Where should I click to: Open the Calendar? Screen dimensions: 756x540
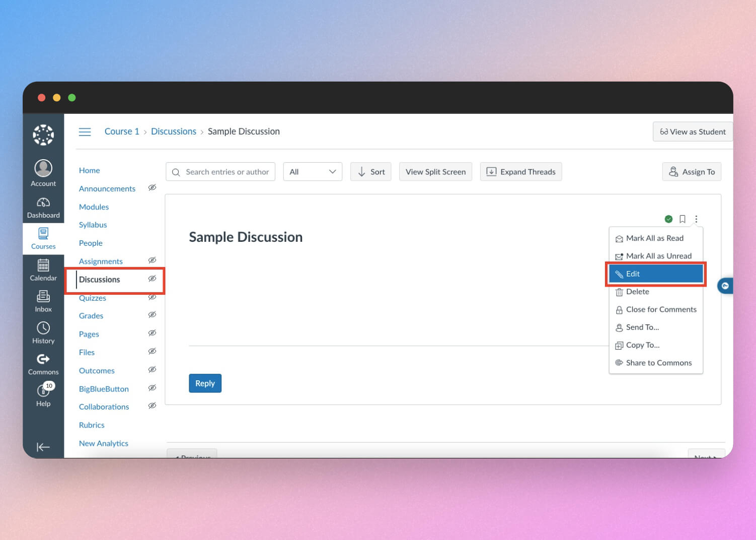pyautogui.click(x=43, y=269)
